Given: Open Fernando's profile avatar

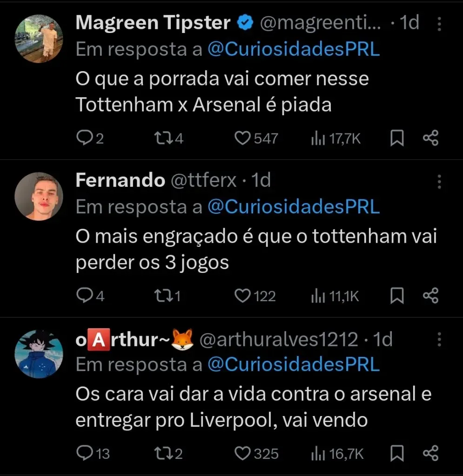Looking at the screenshot, I should [x=39, y=196].
